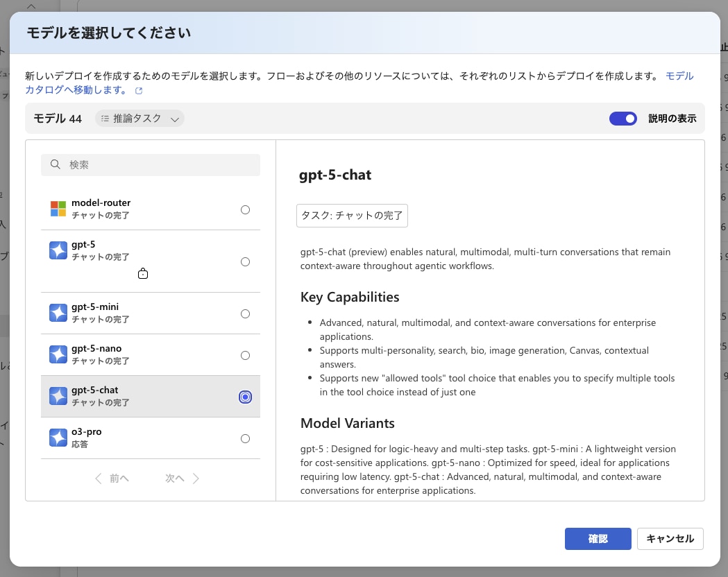Click the magnifier icon in the search box

click(x=56, y=164)
